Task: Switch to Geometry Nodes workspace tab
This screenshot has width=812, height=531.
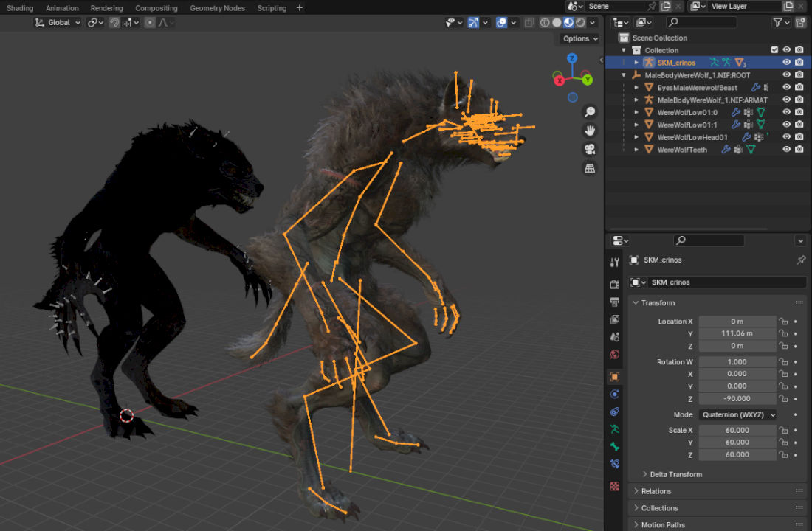Action: click(218, 8)
